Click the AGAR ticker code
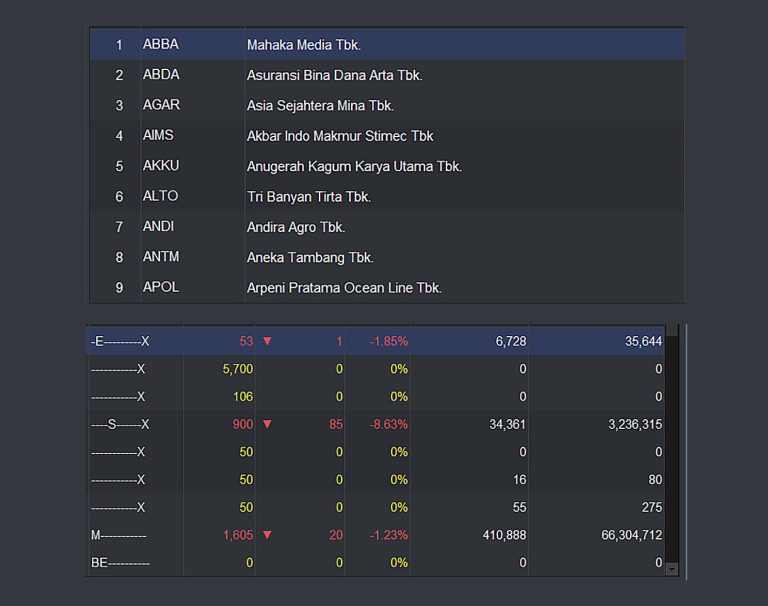 coord(161,105)
